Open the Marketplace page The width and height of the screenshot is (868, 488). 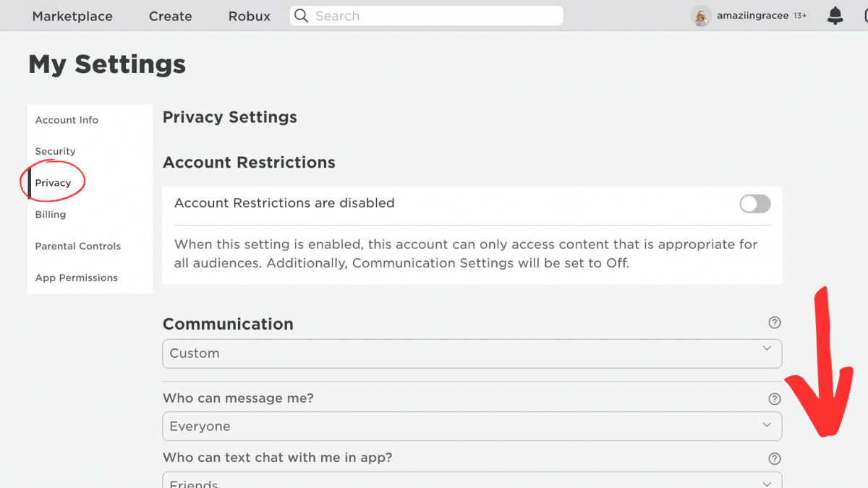coord(72,16)
